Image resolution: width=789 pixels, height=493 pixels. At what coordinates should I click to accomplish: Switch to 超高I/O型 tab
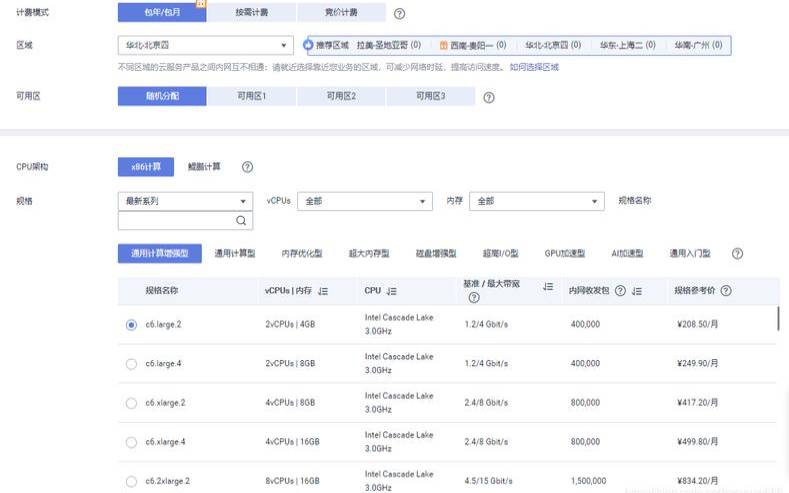(500, 254)
